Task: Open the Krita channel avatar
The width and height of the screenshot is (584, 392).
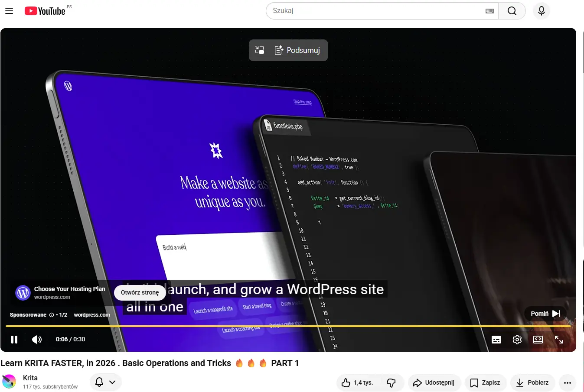Action: point(9,382)
